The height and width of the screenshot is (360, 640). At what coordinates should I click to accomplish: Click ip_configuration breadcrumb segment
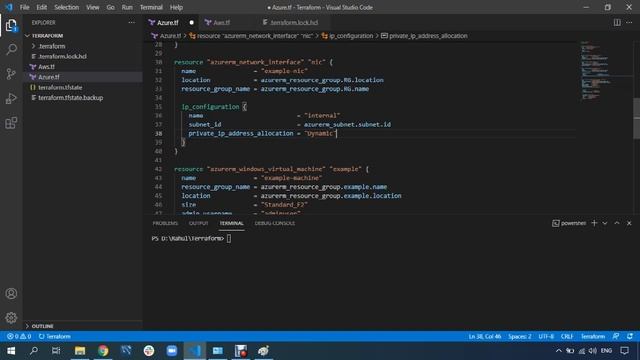tap(351, 36)
